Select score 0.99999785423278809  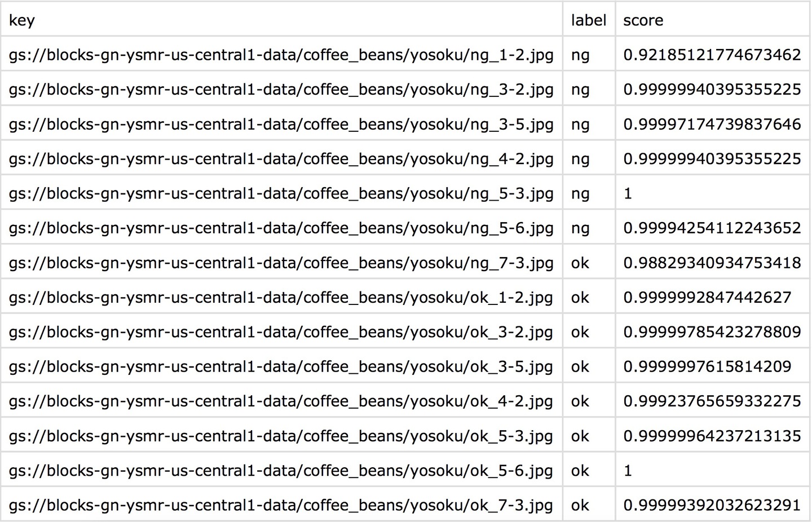click(x=712, y=332)
